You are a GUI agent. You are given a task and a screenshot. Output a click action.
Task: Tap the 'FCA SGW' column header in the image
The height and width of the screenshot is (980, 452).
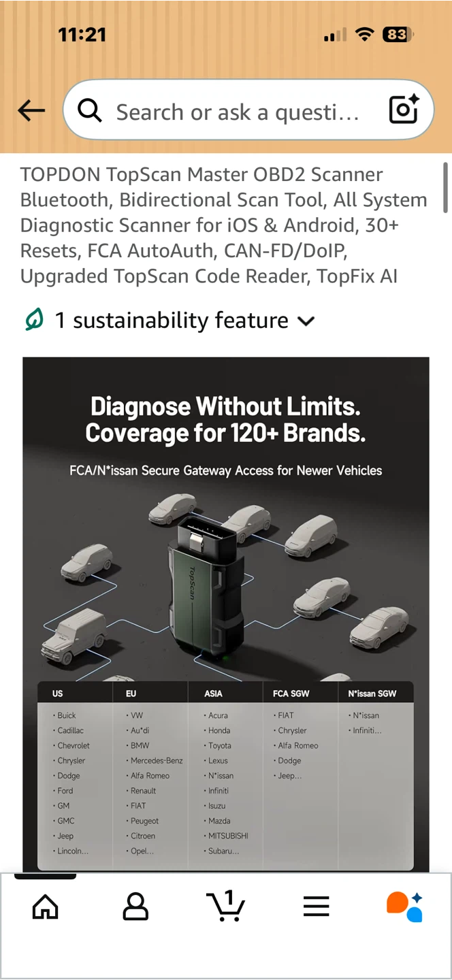point(291,693)
